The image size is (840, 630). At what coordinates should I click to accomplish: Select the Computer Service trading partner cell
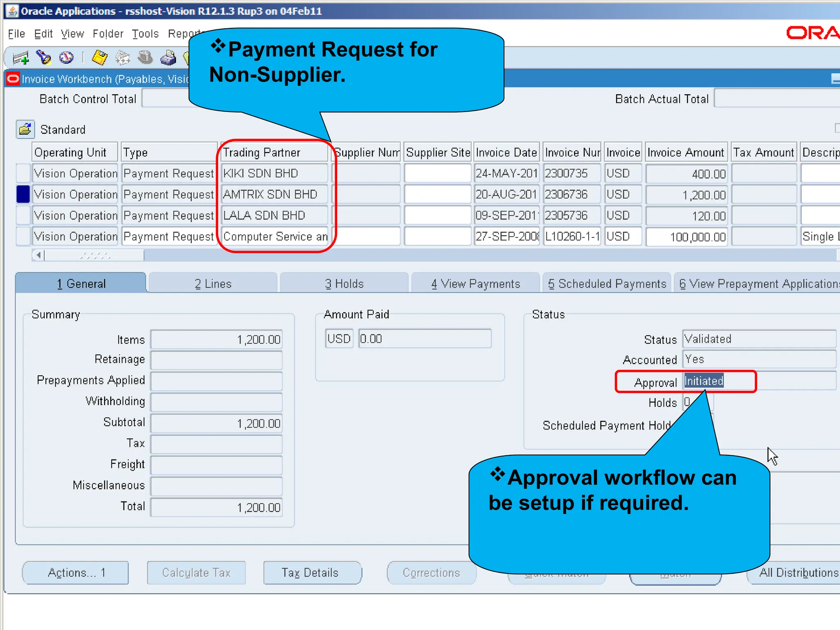[x=275, y=236]
